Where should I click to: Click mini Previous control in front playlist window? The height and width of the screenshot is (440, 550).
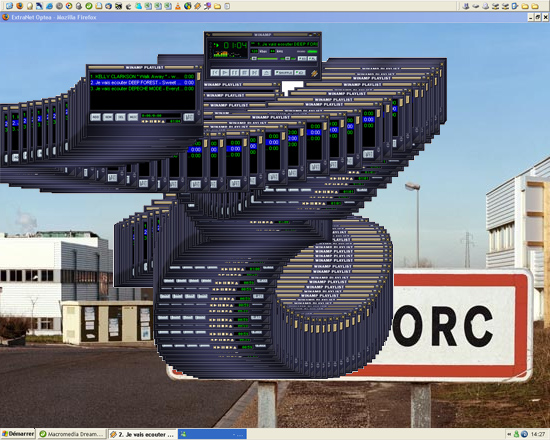pos(143,121)
